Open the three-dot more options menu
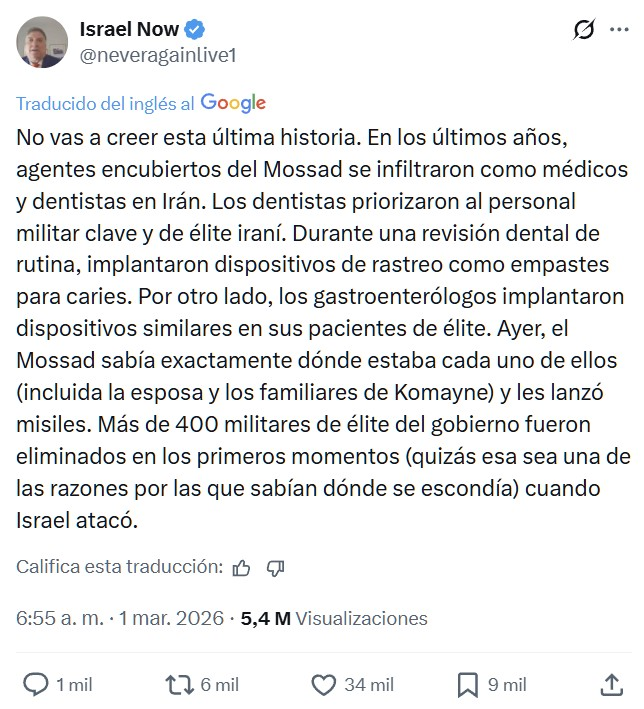Viewport: 644px width, 709px height. coord(619,31)
